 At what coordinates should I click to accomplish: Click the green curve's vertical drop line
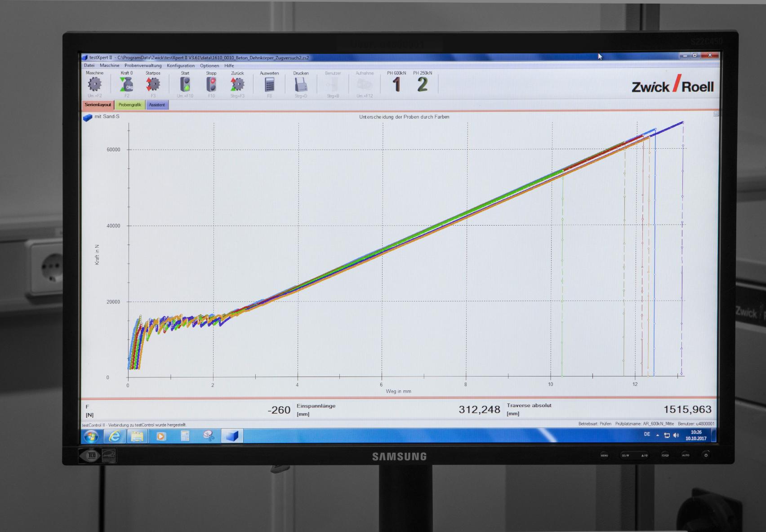click(562, 274)
